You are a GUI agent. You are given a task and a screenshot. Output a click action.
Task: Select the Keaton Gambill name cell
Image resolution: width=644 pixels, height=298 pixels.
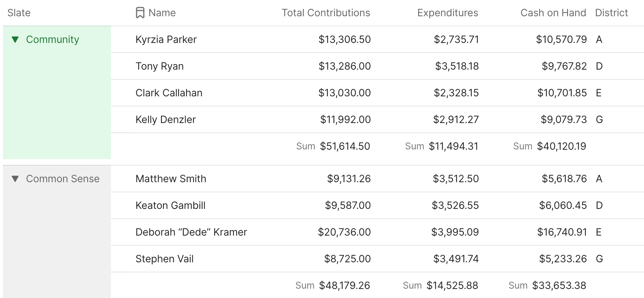(x=170, y=205)
